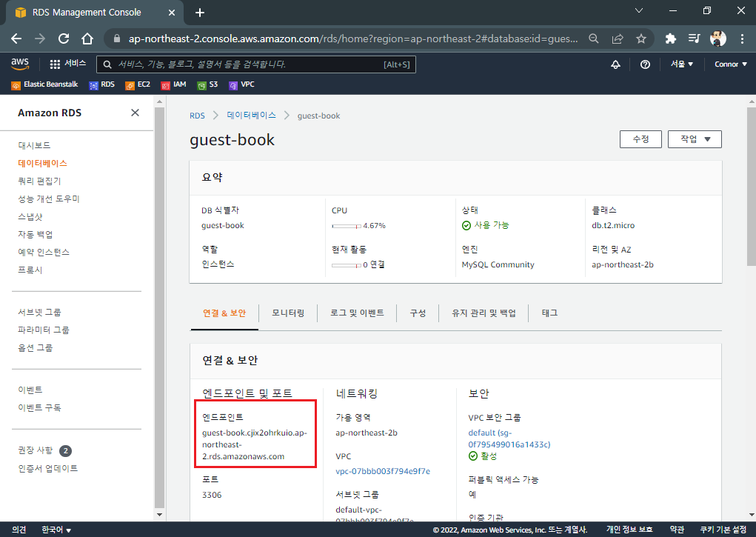Click the AWS services search field
Image resolution: width=756 pixels, height=537 pixels.
pos(256,64)
